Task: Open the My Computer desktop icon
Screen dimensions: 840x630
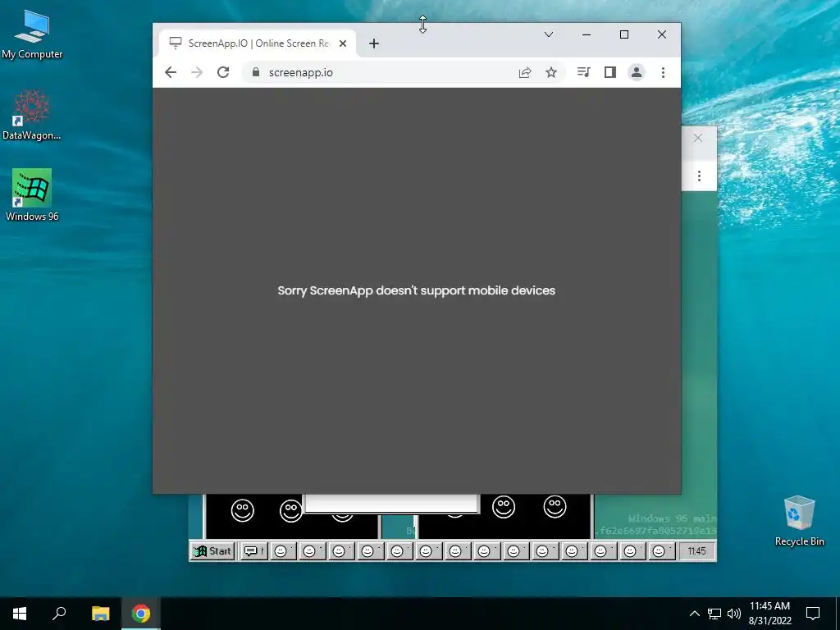Action: pos(32,34)
